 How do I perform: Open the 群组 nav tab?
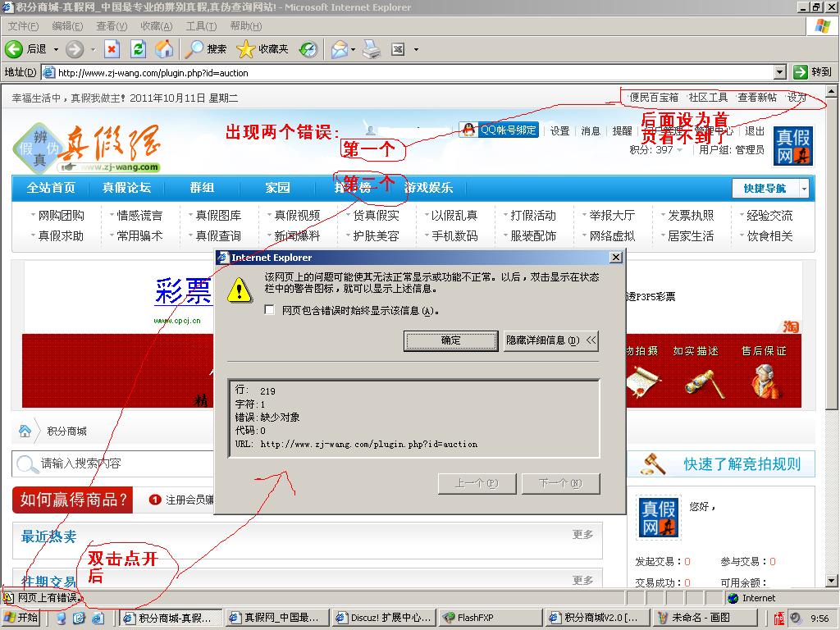coord(202,188)
